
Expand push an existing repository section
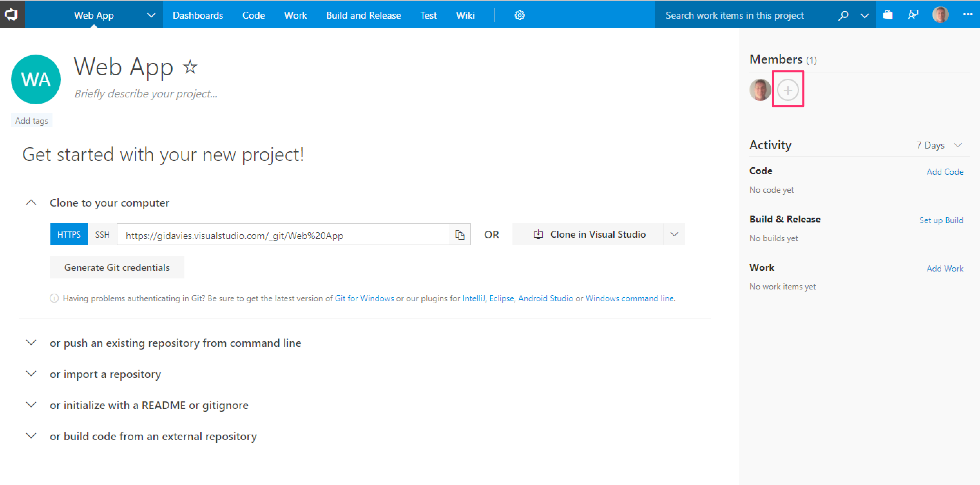[x=31, y=343]
